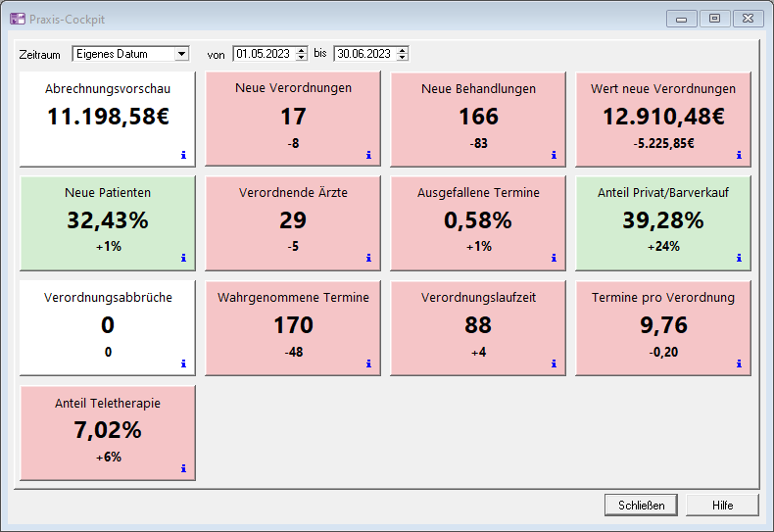
Task: Open Hilfe via the help button
Action: 722,506
